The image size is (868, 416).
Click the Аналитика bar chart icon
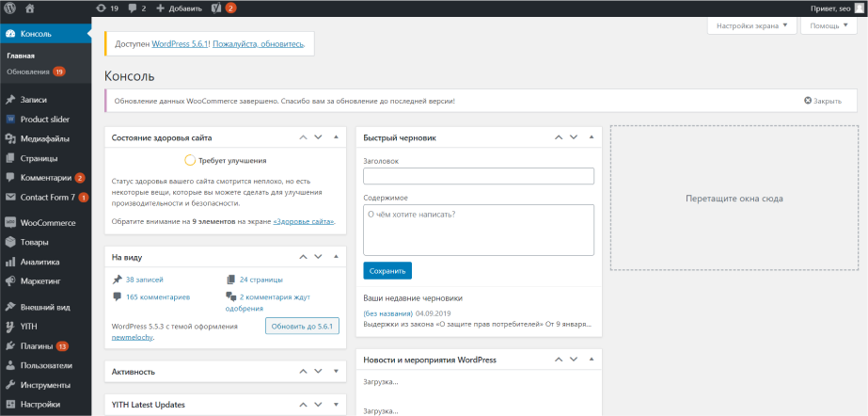tap(10, 262)
